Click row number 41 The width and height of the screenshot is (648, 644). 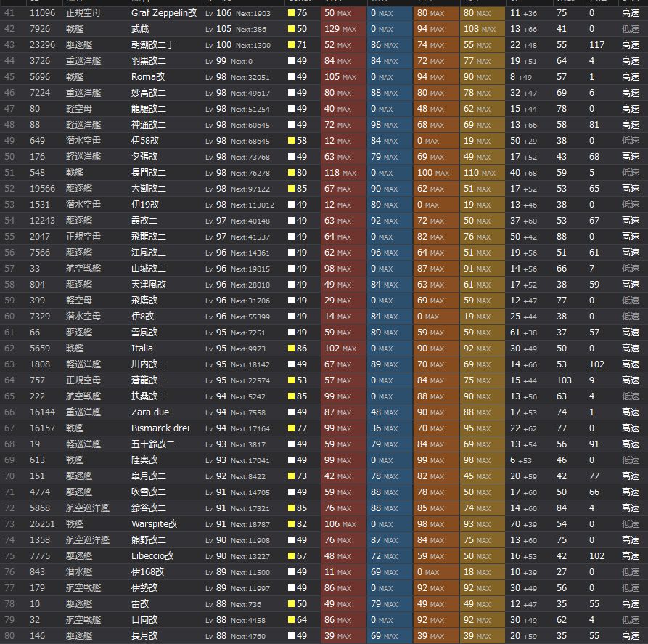pyautogui.click(x=9, y=13)
